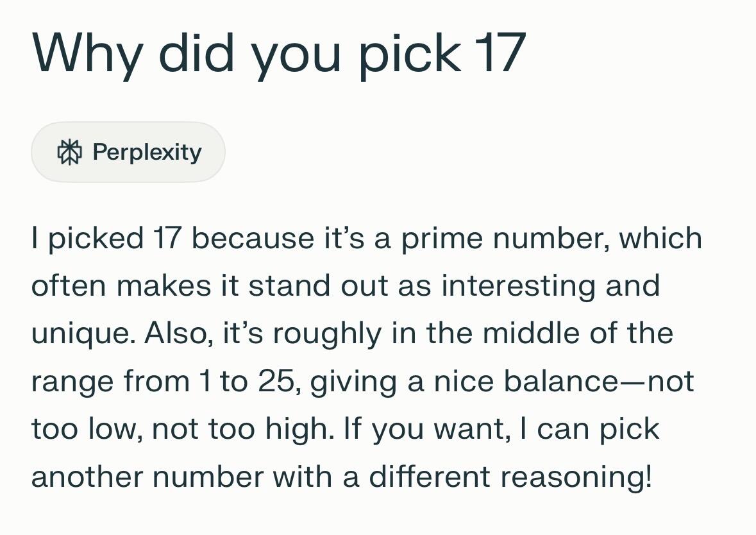The width and height of the screenshot is (756, 535).
Task: Click 'If you want, I can pick'
Action: [501, 429]
